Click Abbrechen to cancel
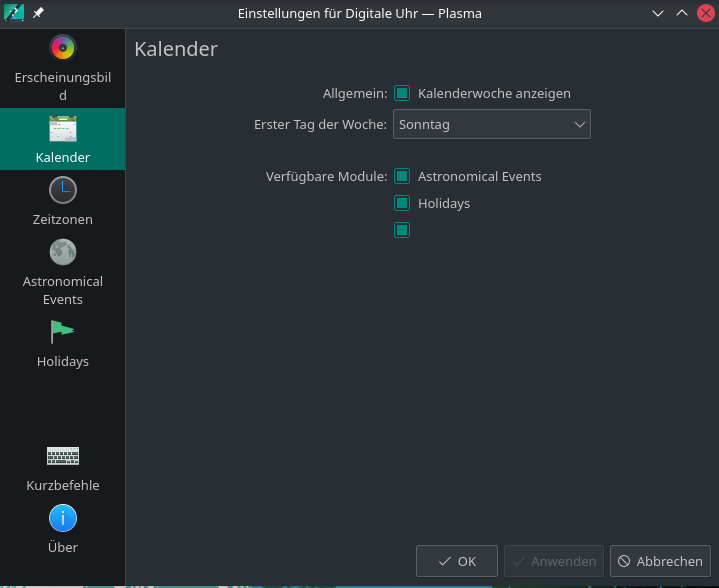The height and width of the screenshot is (588, 719). [x=660, y=561]
